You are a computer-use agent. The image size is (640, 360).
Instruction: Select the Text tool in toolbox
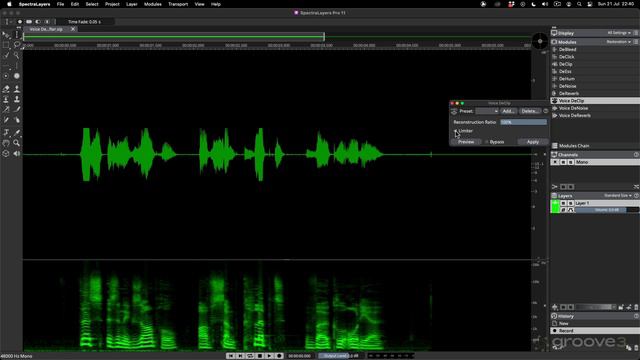6,132
